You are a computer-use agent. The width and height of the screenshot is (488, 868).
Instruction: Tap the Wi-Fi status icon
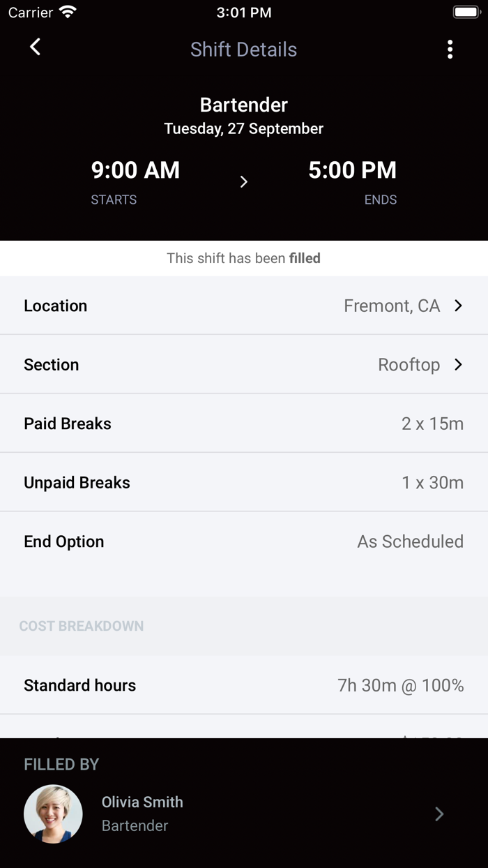tap(68, 13)
